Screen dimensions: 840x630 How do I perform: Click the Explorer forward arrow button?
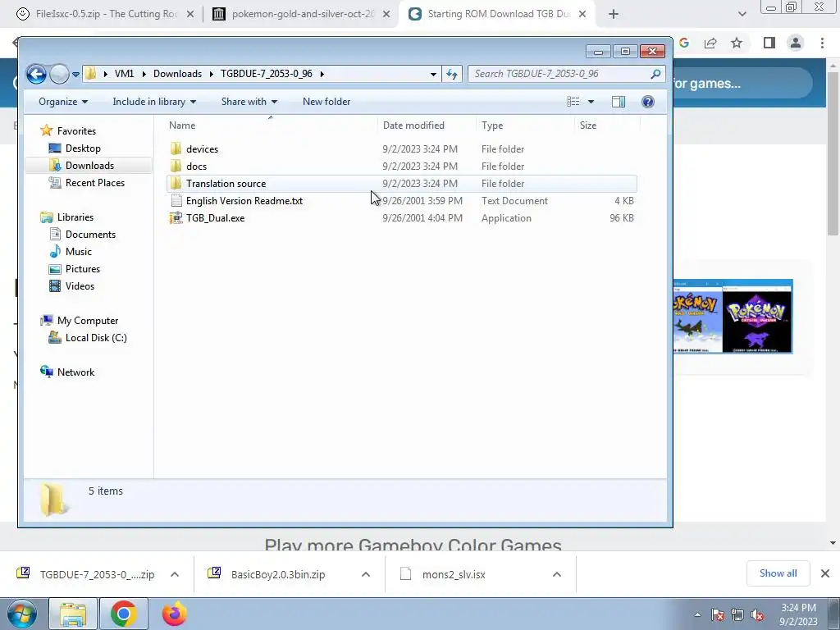[59, 74]
